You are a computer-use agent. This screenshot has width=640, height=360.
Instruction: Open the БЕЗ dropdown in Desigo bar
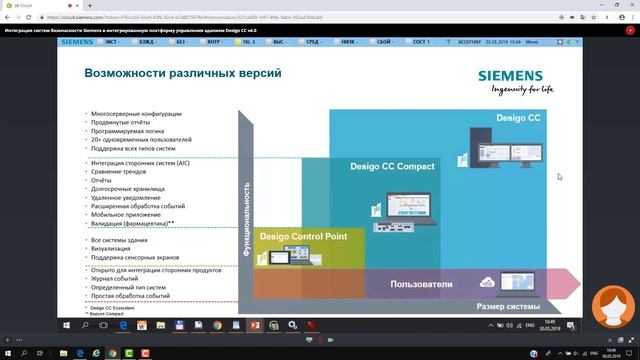coord(180,42)
